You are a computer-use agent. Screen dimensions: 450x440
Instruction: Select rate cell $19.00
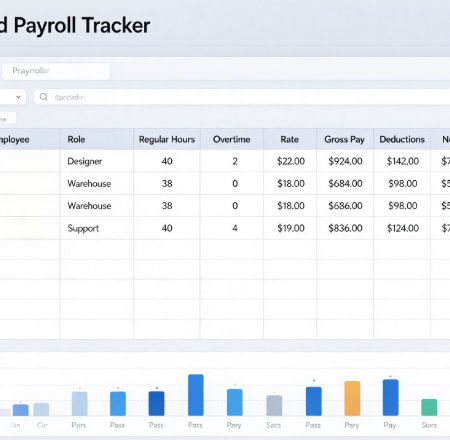pos(290,228)
